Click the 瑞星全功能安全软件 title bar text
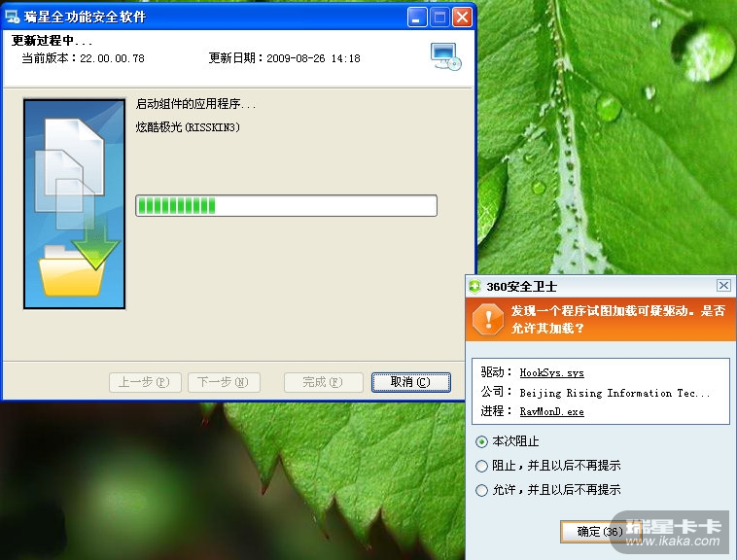This screenshot has height=560, width=737. point(85,17)
